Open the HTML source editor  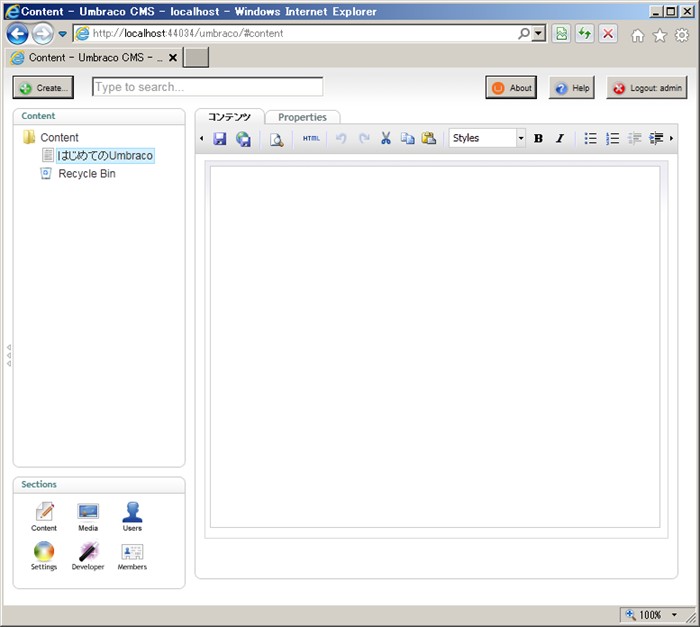point(311,139)
